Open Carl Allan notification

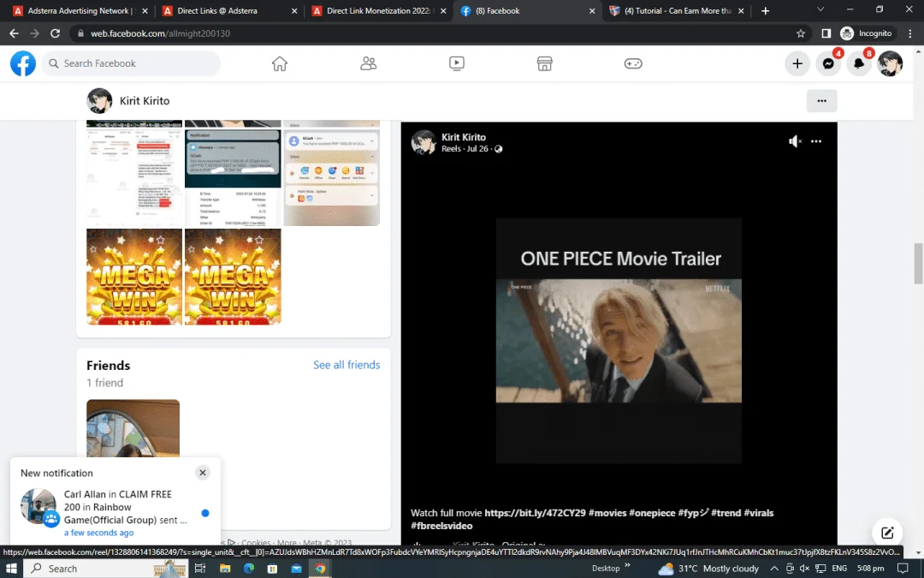coord(115,513)
